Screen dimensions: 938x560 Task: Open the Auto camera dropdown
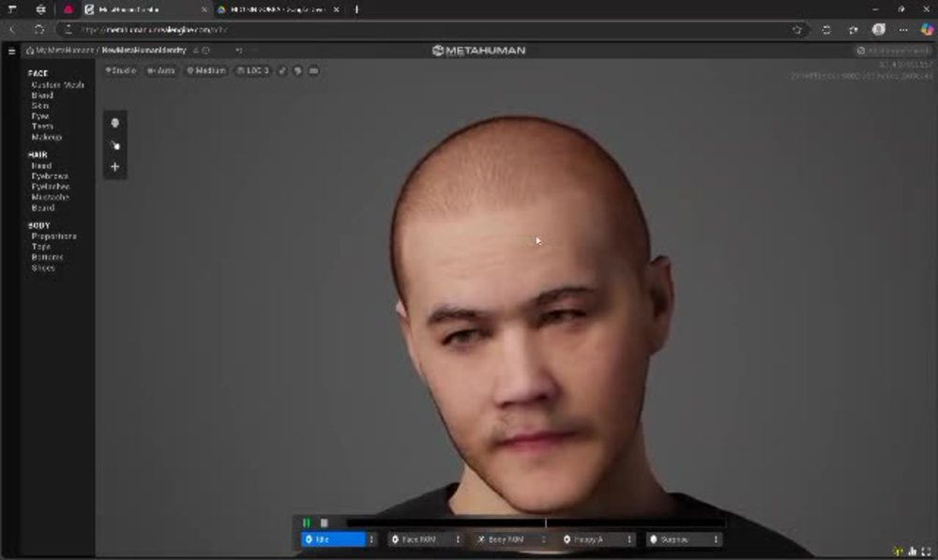click(x=161, y=70)
